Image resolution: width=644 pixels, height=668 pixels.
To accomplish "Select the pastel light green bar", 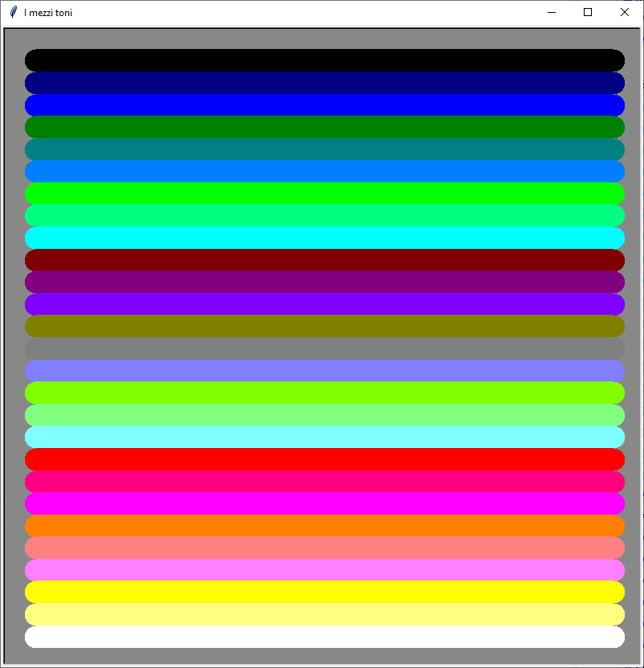I will (324, 415).
